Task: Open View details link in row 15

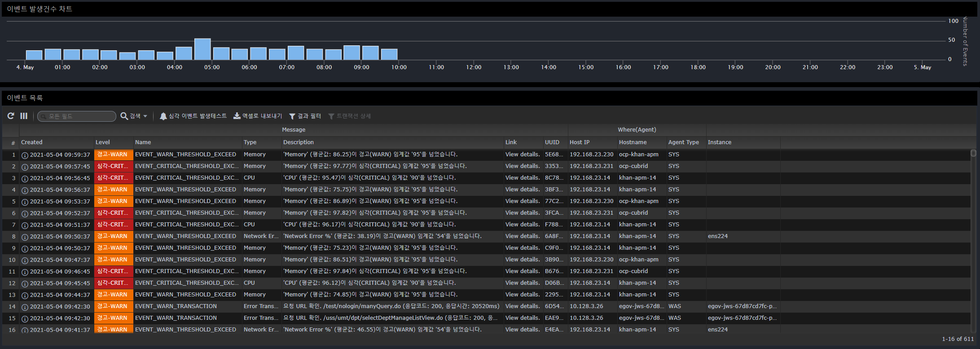Action: [522, 318]
